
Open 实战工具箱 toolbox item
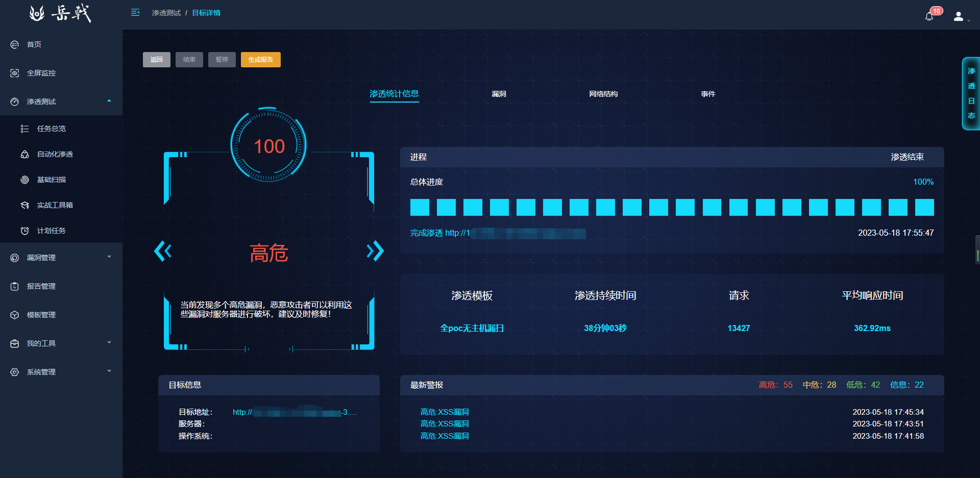click(x=55, y=205)
